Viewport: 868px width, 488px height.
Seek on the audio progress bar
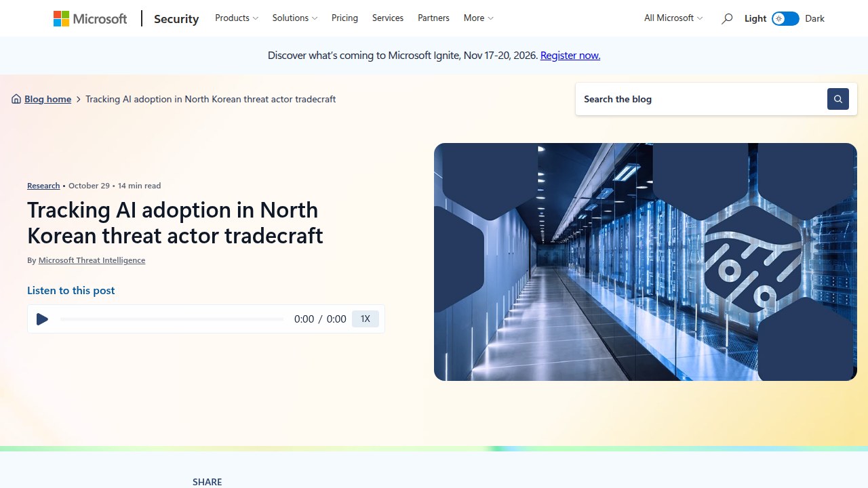coord(172,319)
